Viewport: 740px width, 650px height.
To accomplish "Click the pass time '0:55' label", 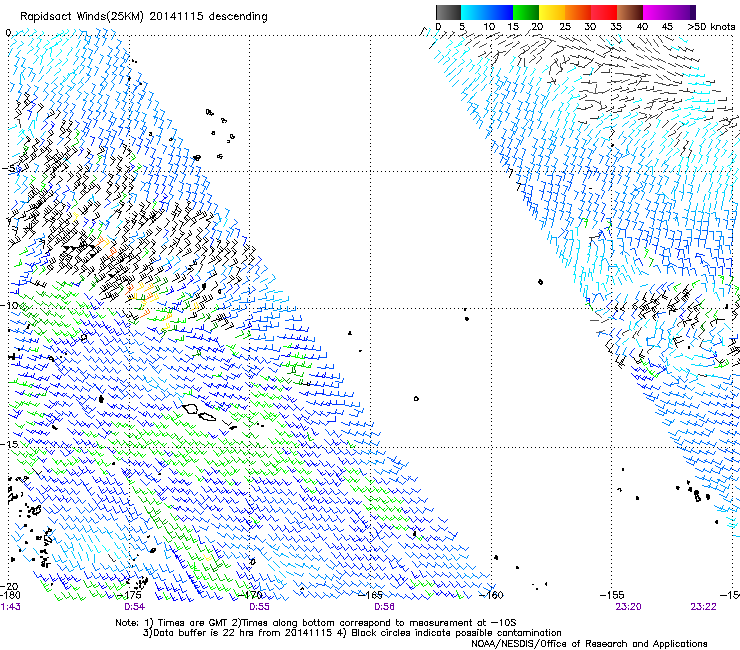I will pyautogui.click(x=259, y=607).
